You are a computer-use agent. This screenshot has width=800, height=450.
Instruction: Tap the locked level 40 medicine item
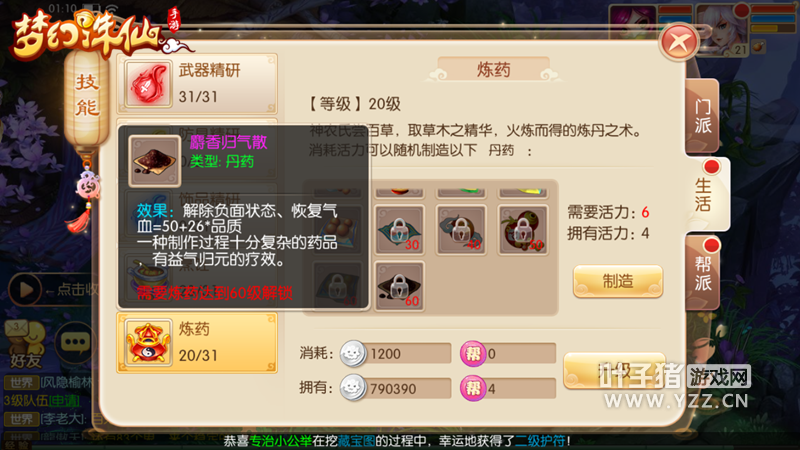[x=461, y=230]
